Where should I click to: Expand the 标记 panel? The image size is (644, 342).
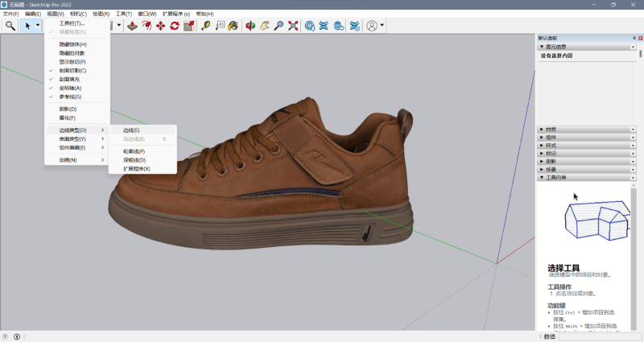click(x=542, y=153)
